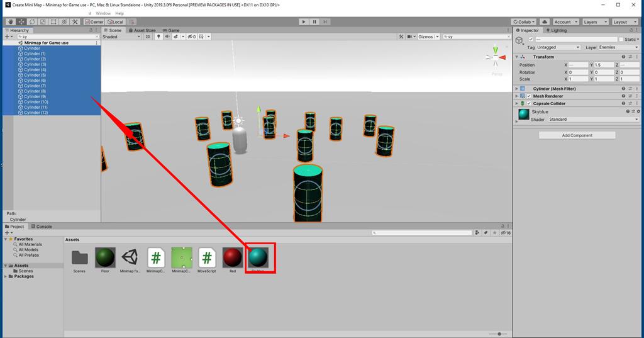Toggle scene audio with the speaker icon
Image resolution: width=644 pixels, height=338 pixels.
point(167,37)
